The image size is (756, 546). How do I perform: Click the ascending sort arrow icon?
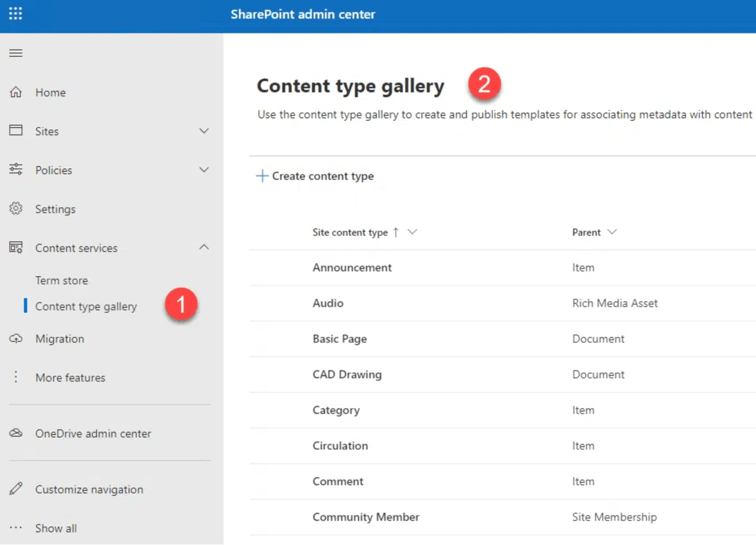click(x=396, y=233)
